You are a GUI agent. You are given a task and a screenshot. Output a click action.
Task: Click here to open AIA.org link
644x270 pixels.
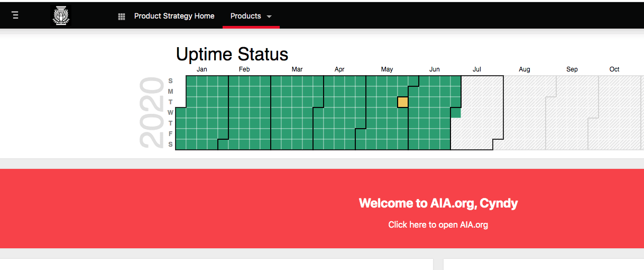click(x=438, y=224)
